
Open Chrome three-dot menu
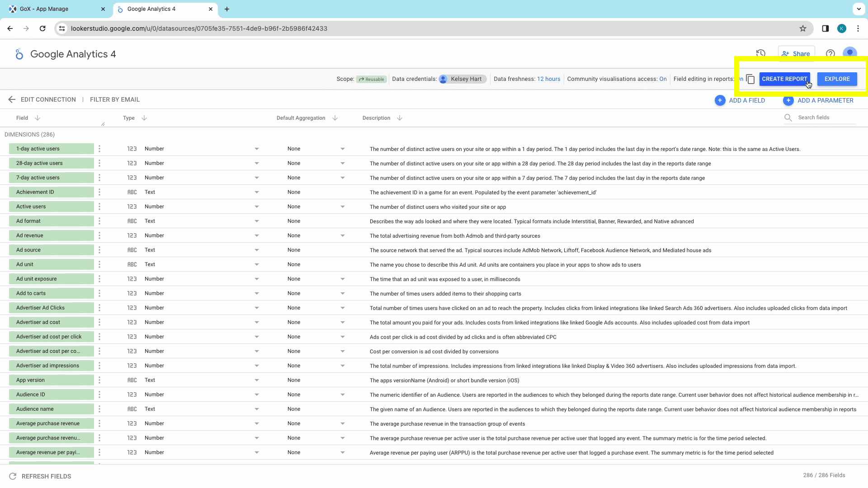[x=858, y=28]
